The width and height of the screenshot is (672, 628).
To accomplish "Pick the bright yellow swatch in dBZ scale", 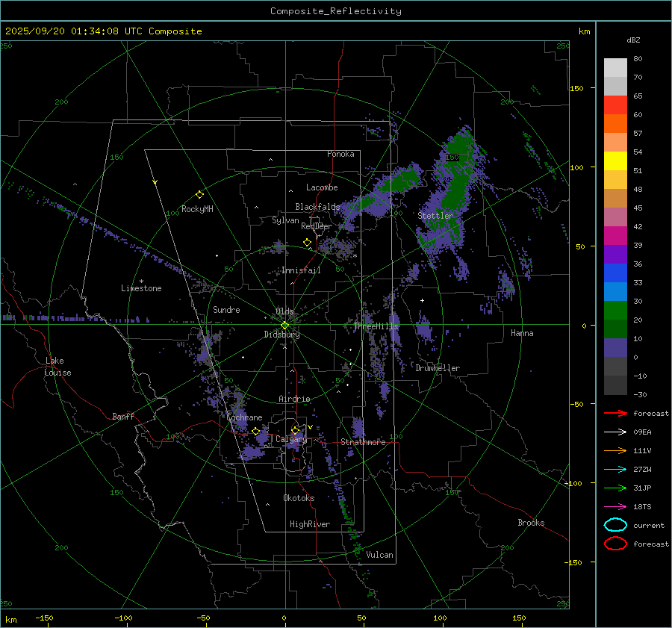I will point(615,161).
